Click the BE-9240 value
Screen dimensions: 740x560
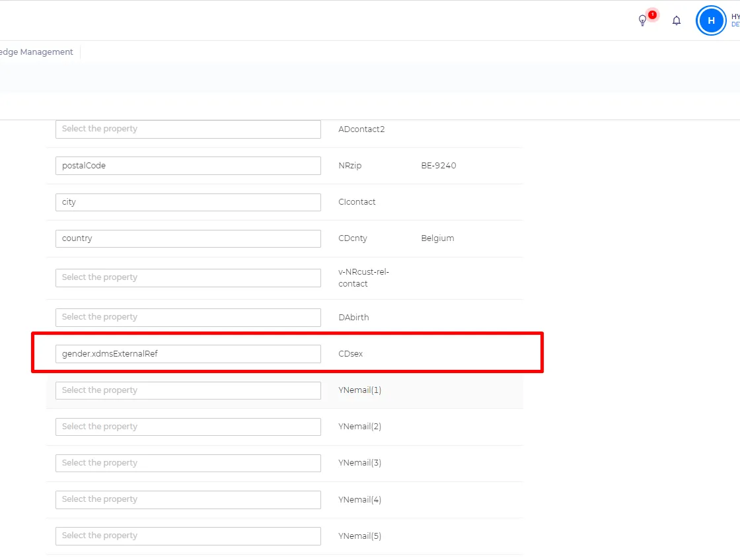coord(439,166)
